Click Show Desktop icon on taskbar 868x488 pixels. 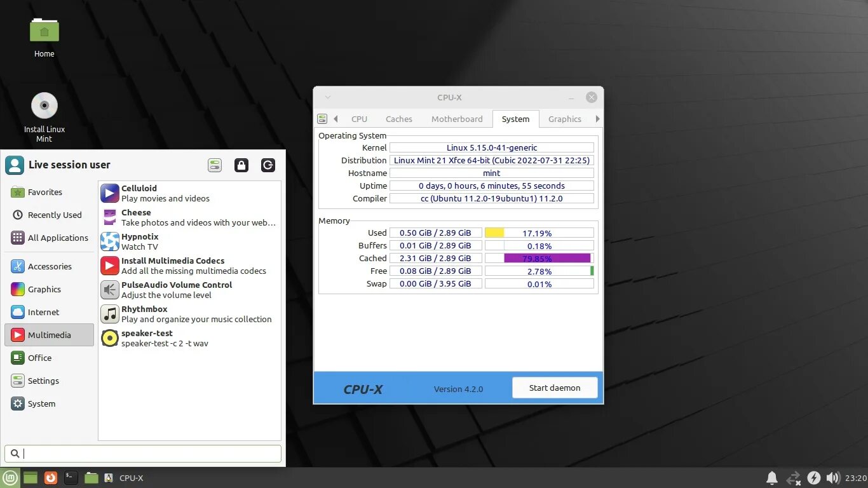[x=31, y=478]
